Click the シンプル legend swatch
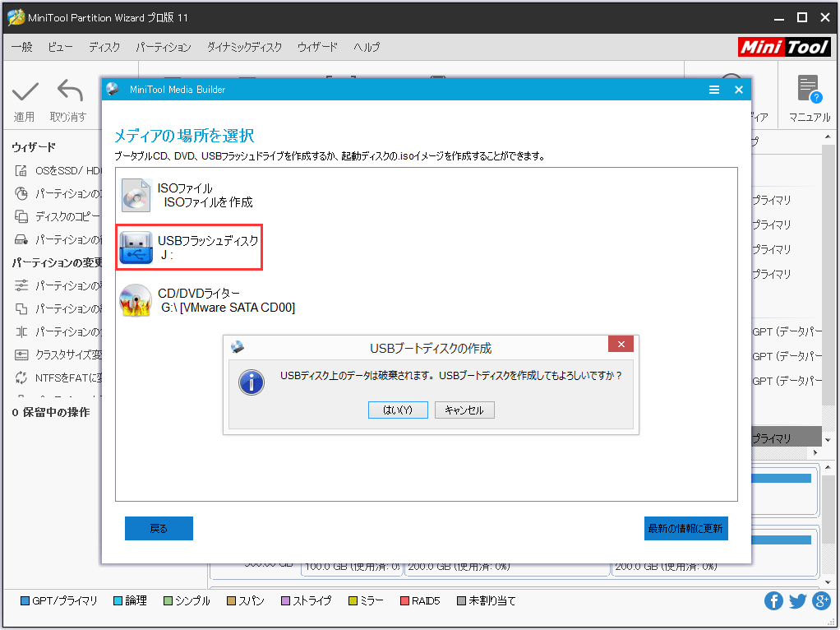The height and width of the screenshot is (630, 840). tap(168, 601)
